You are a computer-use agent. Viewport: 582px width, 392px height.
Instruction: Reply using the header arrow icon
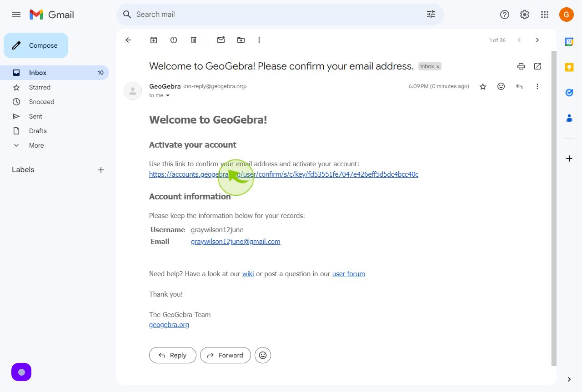pyautogui.click(x=519, y=86)
